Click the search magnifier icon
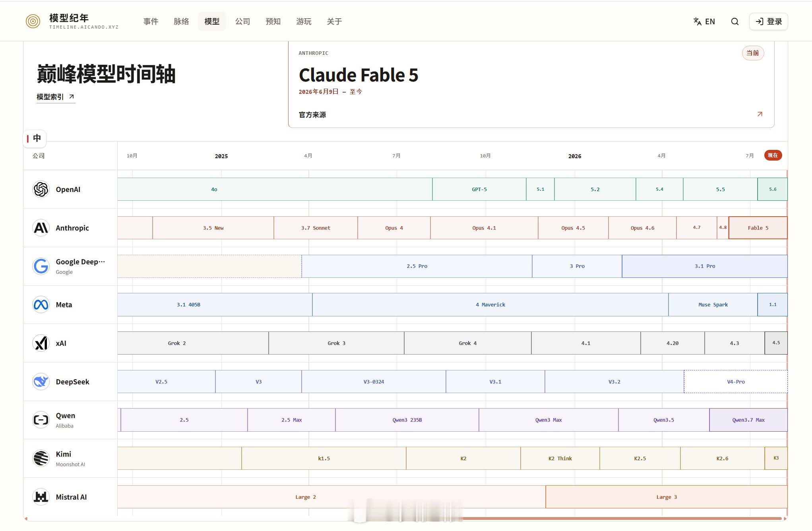The width and height of the screenshot is (812, 531). [735, 21]
